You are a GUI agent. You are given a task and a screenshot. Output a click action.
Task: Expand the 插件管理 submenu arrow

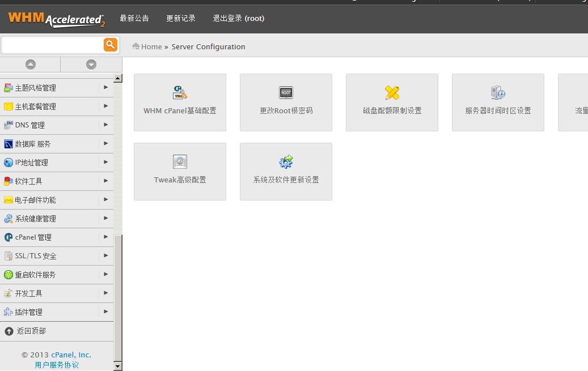(106, 312)
